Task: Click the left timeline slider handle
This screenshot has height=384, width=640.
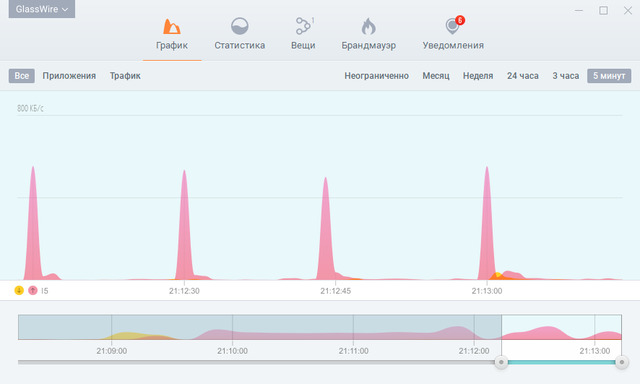Action: point(501,362)
